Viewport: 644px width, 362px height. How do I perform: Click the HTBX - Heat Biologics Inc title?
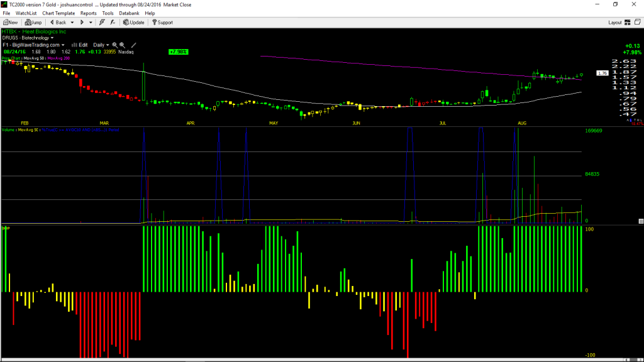(x=34, y=31)
